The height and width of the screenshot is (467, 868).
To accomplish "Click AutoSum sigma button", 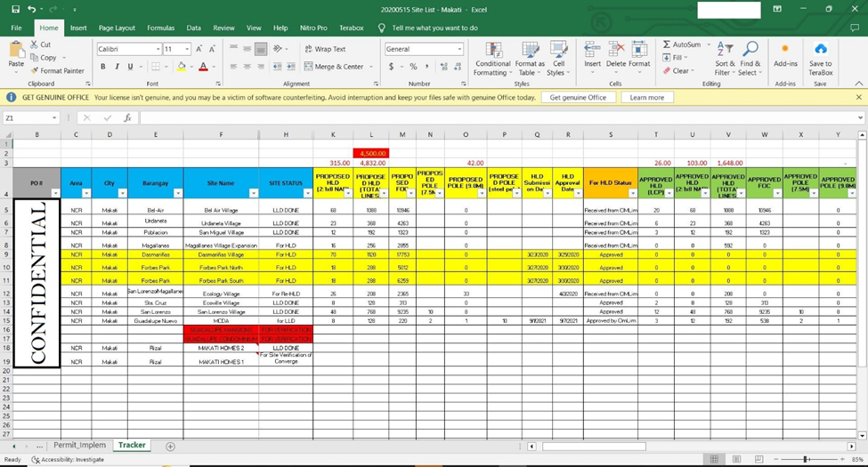I will (682, 44).
